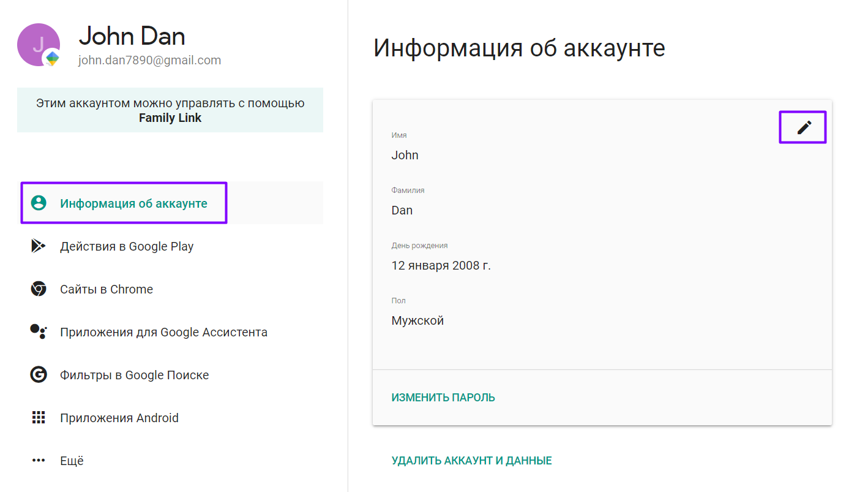Click the Информация об аккаунте page heading
Image resolution: width=868 pixels, height=492 pixels.
(519, 48)
